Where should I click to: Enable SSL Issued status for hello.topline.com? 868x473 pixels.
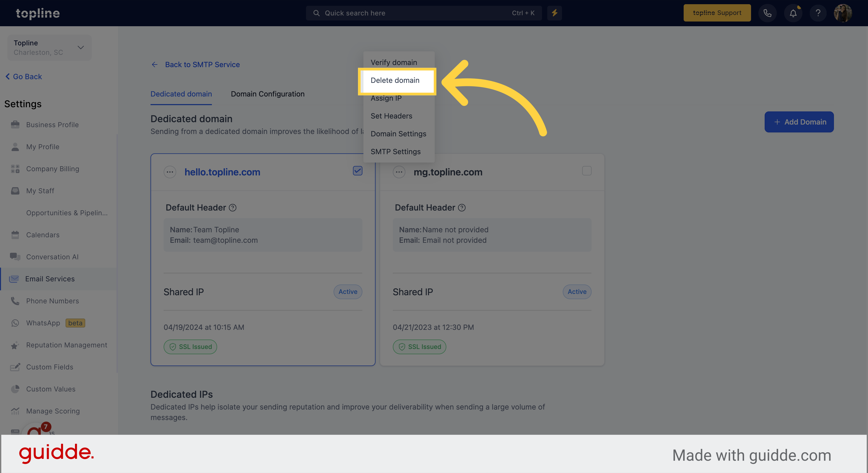[x=190, y=347]
